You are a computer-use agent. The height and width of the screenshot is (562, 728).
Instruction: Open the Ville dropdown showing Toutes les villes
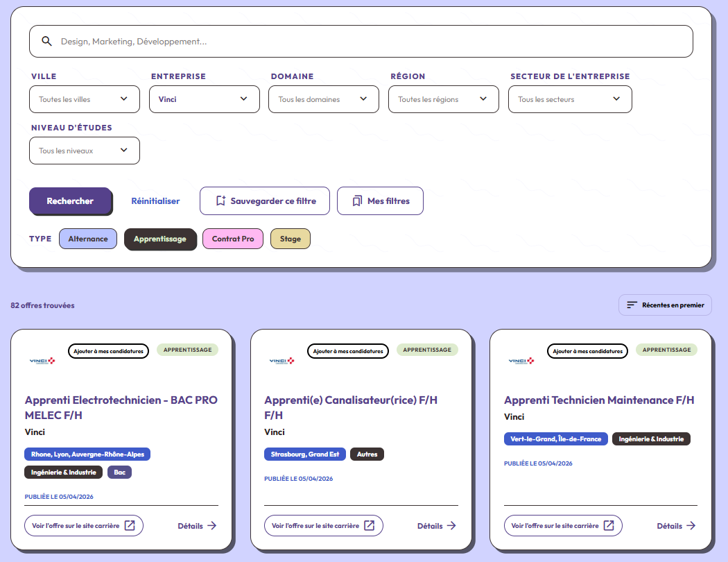(85, 99)
